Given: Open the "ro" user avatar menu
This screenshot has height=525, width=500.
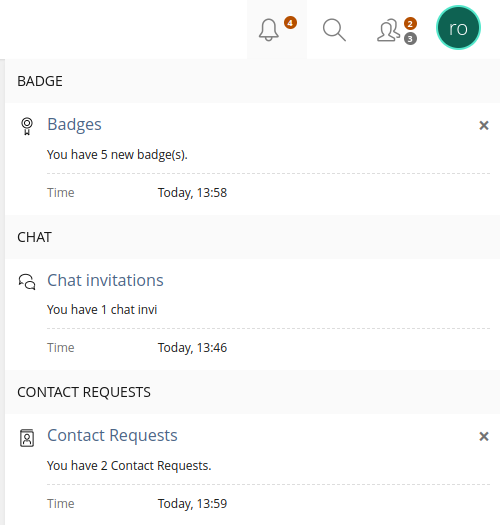Looking at the screenshot, I should pyautogui.click(x=458, y=28).
